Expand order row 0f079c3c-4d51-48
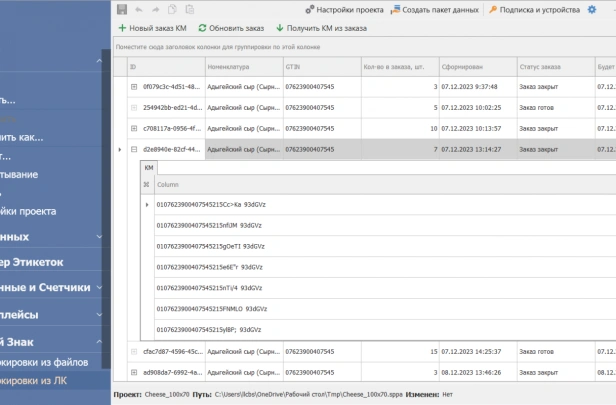 (134, 87)
